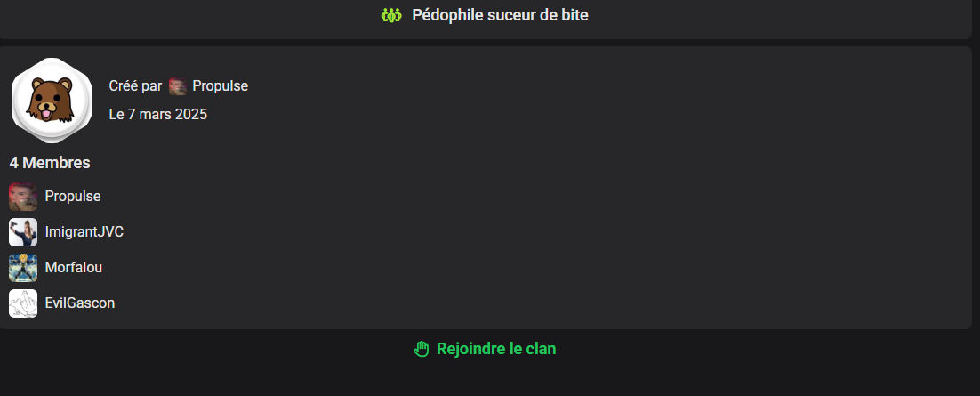Open EvilGascon's profile name link
Screen dimensions: 980x396
pos(80,303)
